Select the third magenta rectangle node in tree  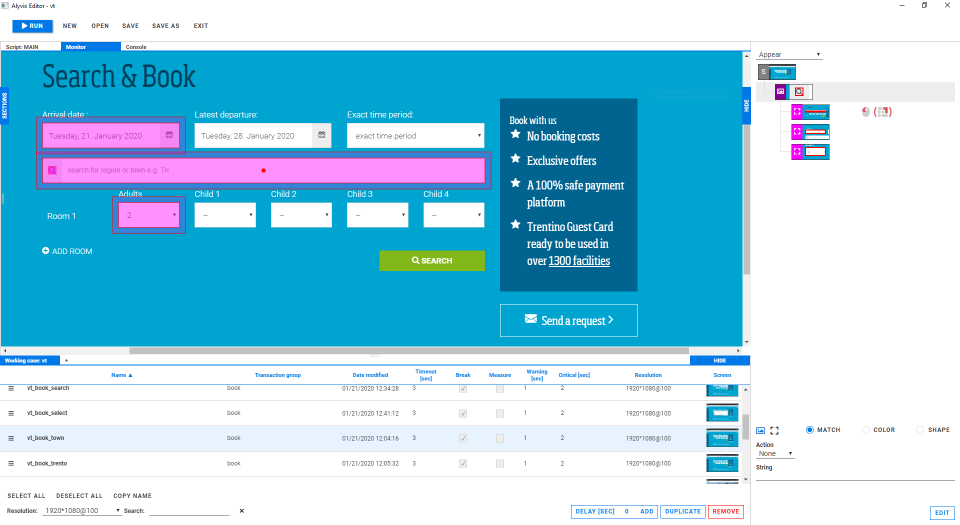click(x=810, y=151)
